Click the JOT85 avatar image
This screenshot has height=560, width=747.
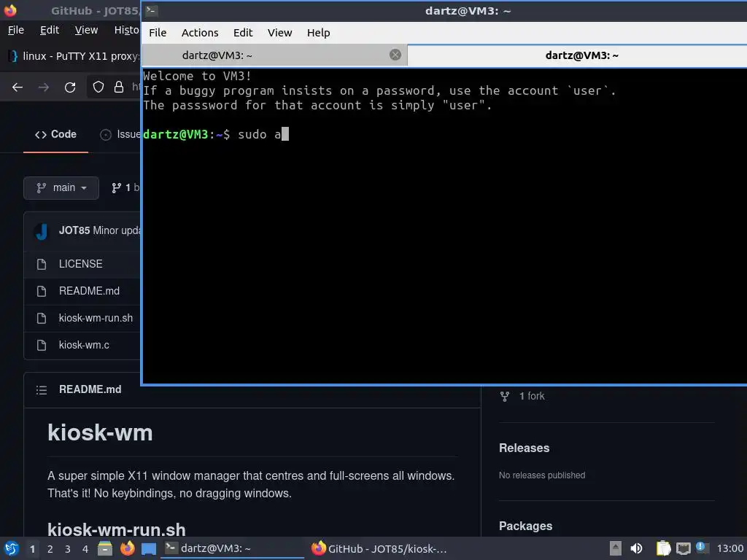[x=42, y=231]
